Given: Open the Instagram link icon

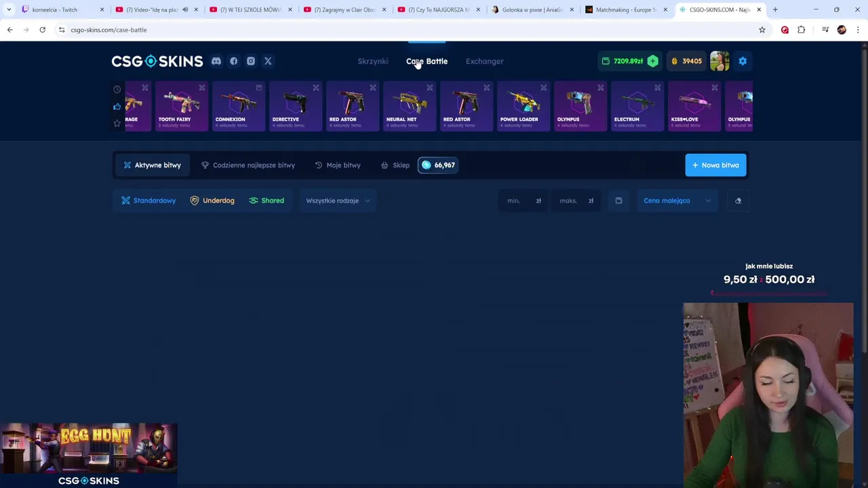Looking at the screenshot, I should click(x=251, y=61).
